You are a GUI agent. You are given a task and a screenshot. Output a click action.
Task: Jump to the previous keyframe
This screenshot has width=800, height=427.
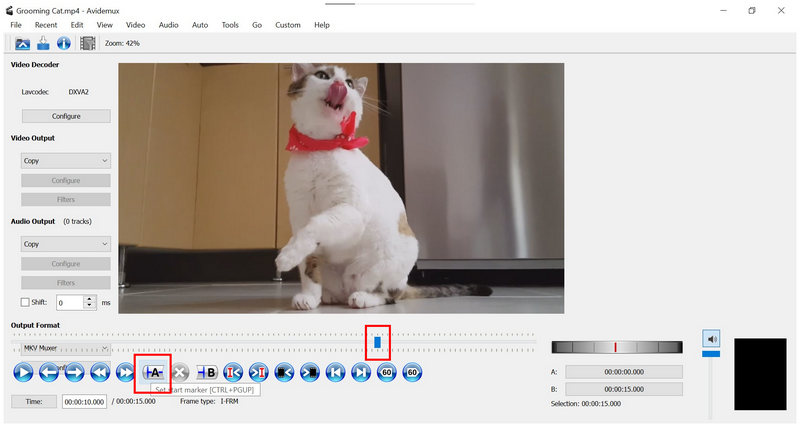point(100,372)
